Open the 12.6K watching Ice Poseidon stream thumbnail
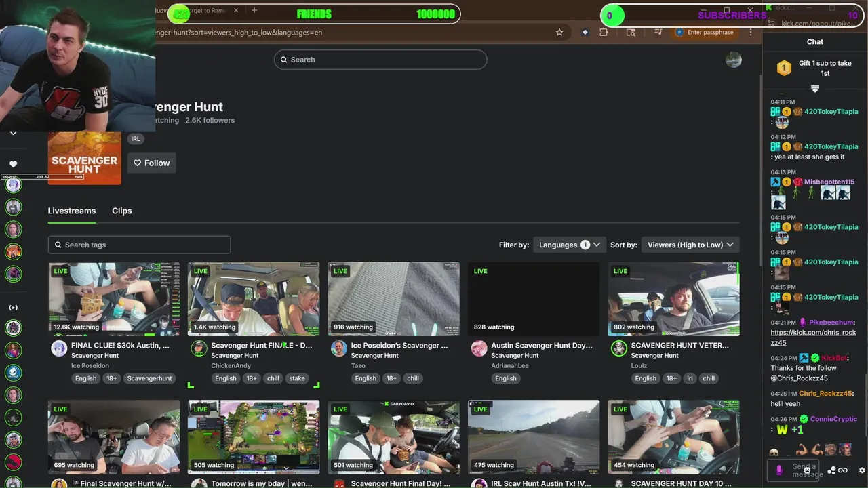This screenshot has height=488, width=868. coord(114,299)
